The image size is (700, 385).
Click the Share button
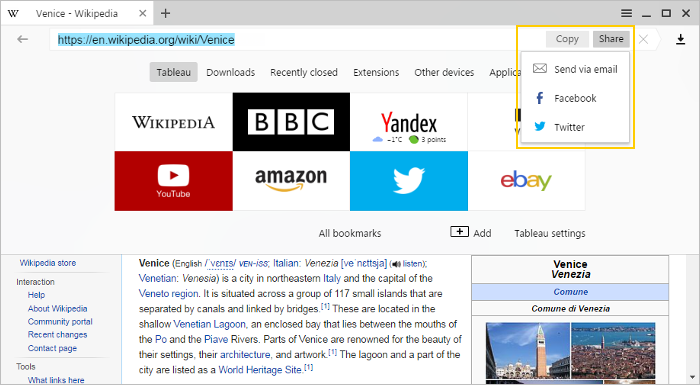click(611, 39)
